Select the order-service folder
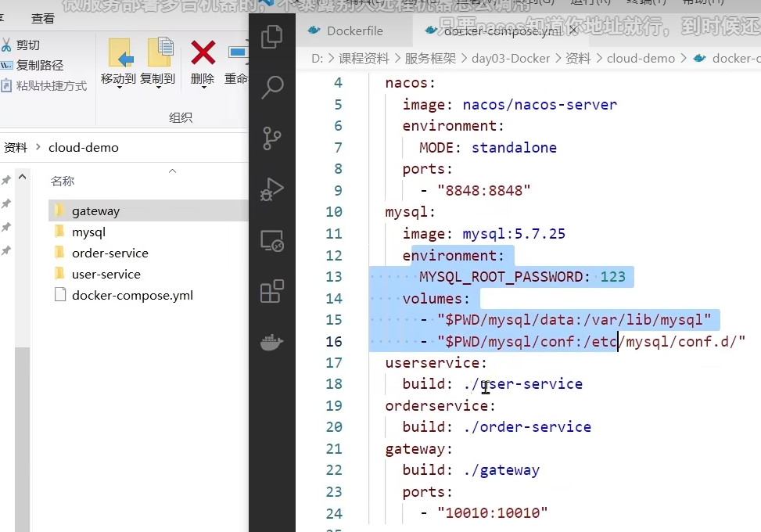The height and width of the screenshot is (532, 761). pos(109,253)
